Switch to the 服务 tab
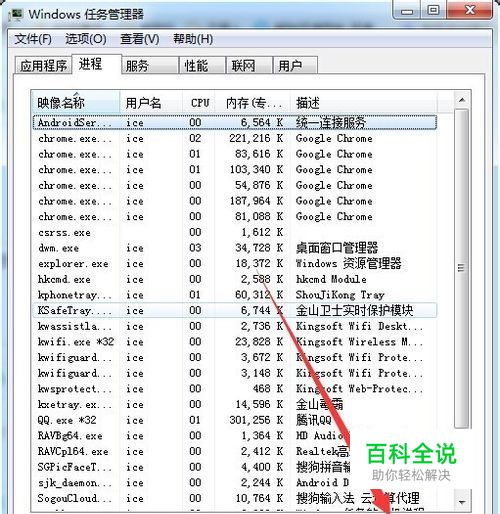Image resolution: width=500 pixels, height=514 pixels. (x=150, y=65)
